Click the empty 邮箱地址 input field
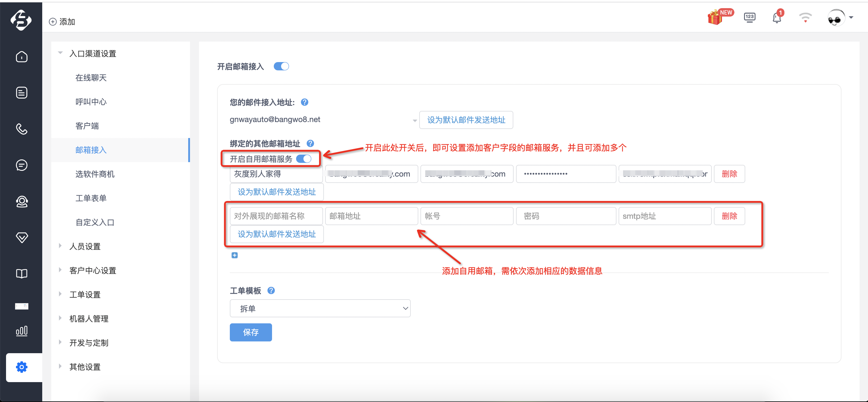This screenshot has height=402, width=868. pos(371,216)
